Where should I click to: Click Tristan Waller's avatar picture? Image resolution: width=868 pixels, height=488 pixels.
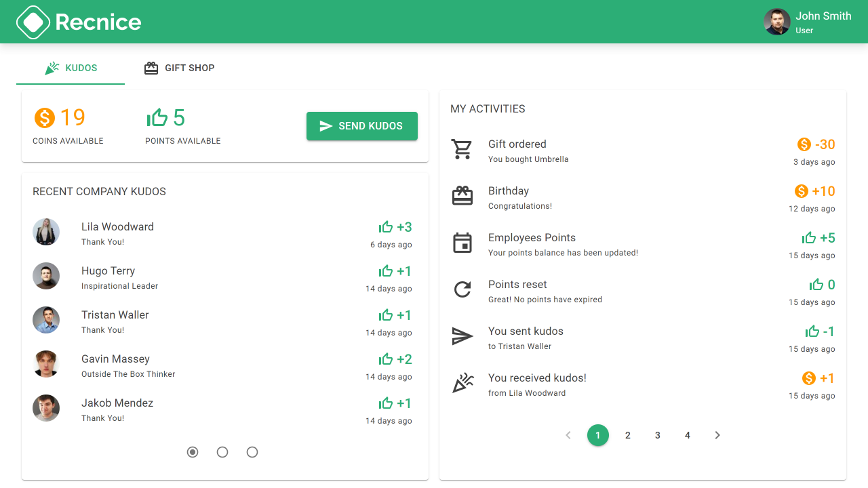coord(46,320)
